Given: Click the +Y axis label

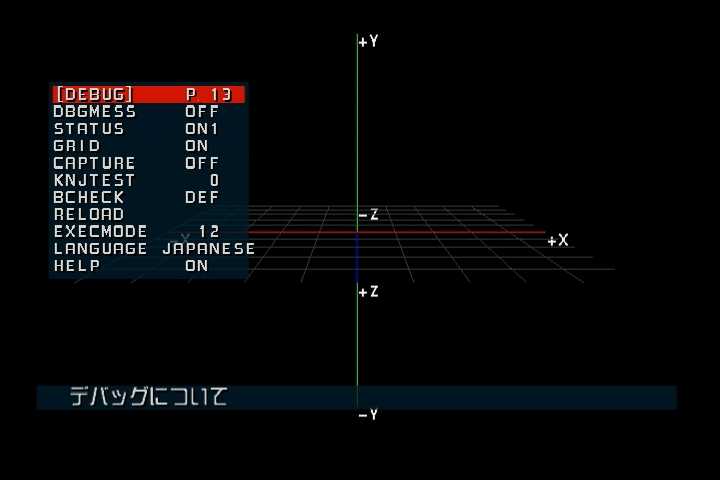Looking at the screenshot, I should pyautogui.click(x=369, y=42).
